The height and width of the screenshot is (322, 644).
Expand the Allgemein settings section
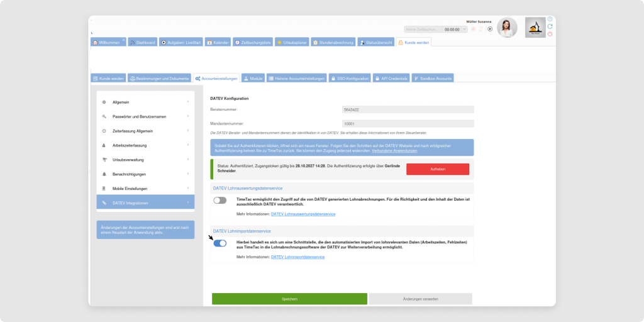click(145, 102)
